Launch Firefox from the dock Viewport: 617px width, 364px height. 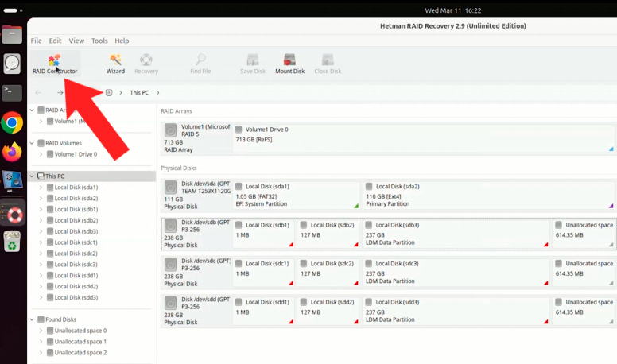(12, 153)
